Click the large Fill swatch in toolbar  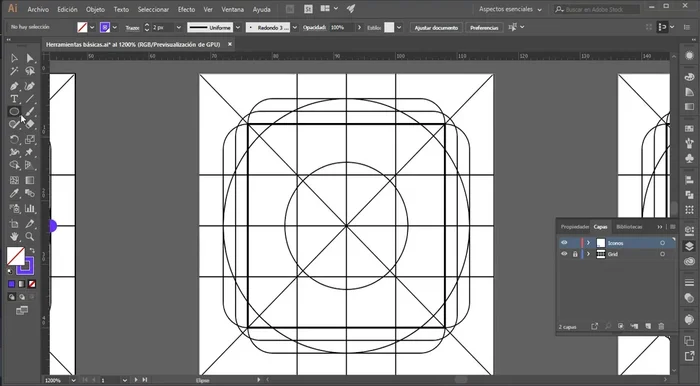point(16,256)
